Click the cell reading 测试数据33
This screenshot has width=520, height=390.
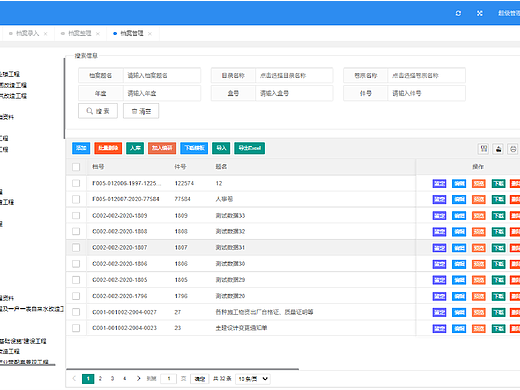(230, 216)
